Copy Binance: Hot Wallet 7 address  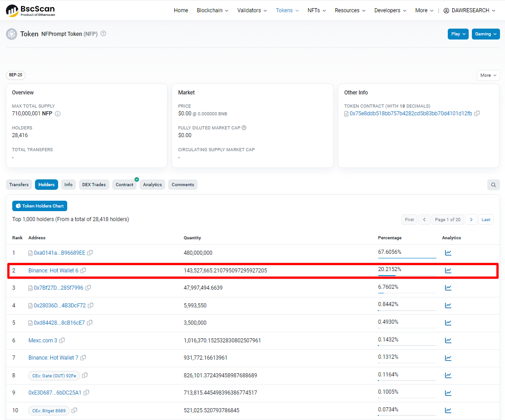pyautogui.click(x=83, y=358)
